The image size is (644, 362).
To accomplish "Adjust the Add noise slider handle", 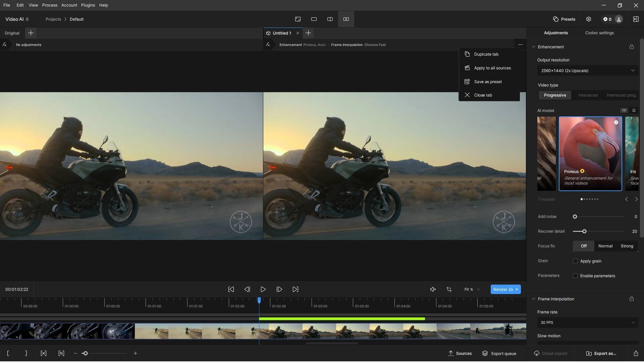I will (x=575, y=217).
